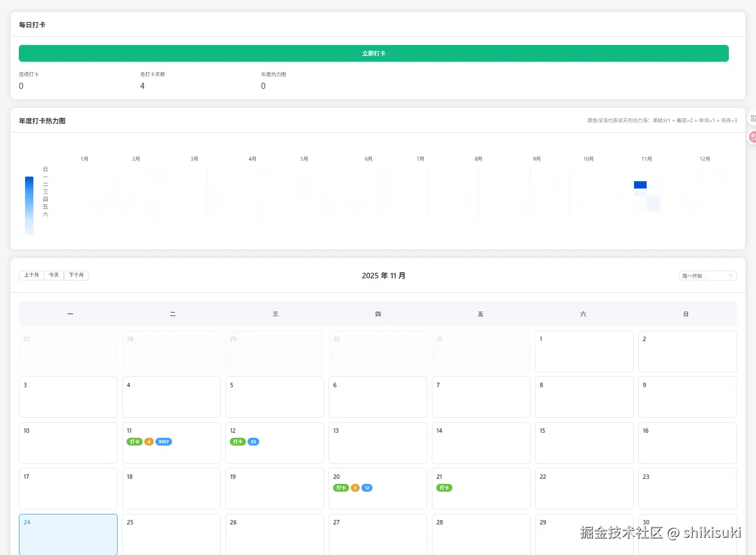
Task: Open the 周一开始 week-start dropdown
Action: [x=708, y=276]
